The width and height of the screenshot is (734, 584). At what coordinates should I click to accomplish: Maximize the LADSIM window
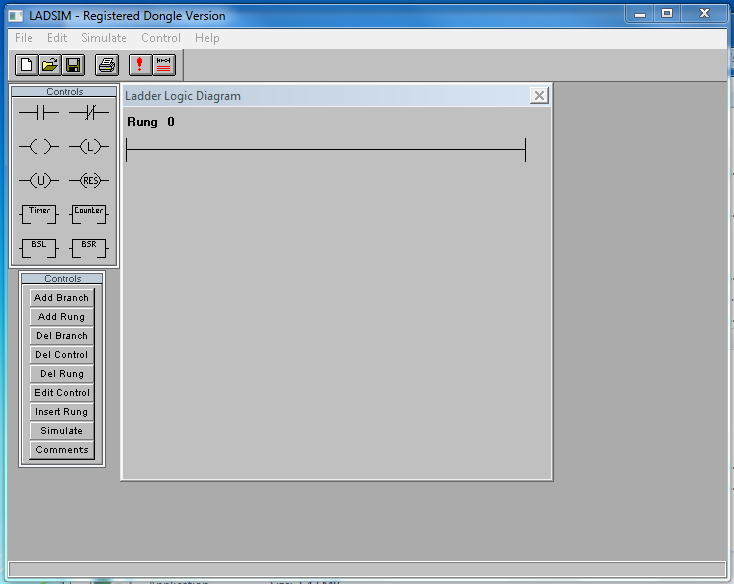[667, 14]
